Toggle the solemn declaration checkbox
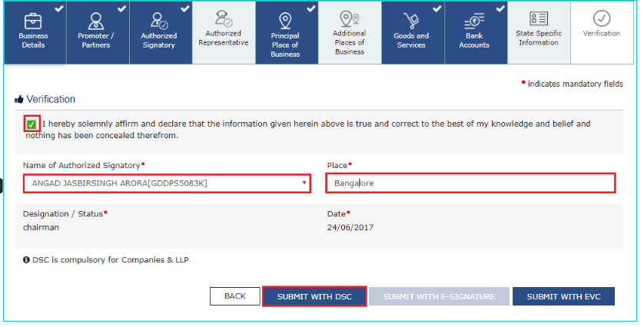Viewport: 644px width, 327px height. [32, 124]
